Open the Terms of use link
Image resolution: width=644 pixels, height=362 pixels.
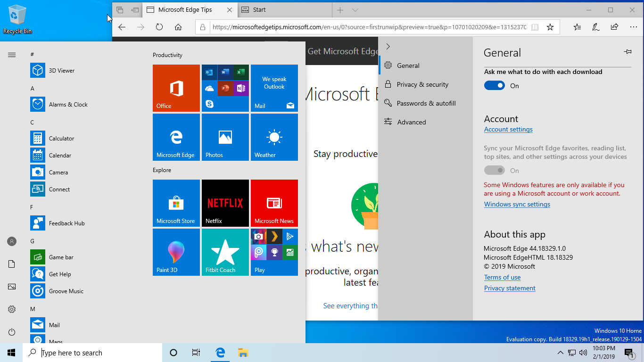(x=503, y=277)
